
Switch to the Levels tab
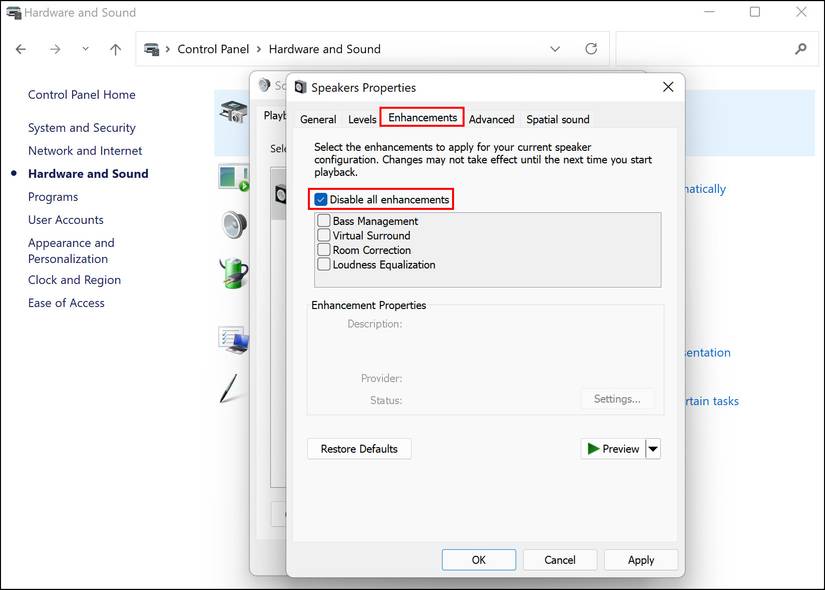[362, 119]
